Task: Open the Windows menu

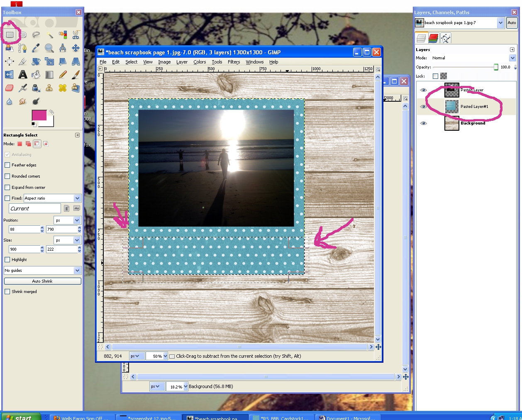Action: coord(255,62)
